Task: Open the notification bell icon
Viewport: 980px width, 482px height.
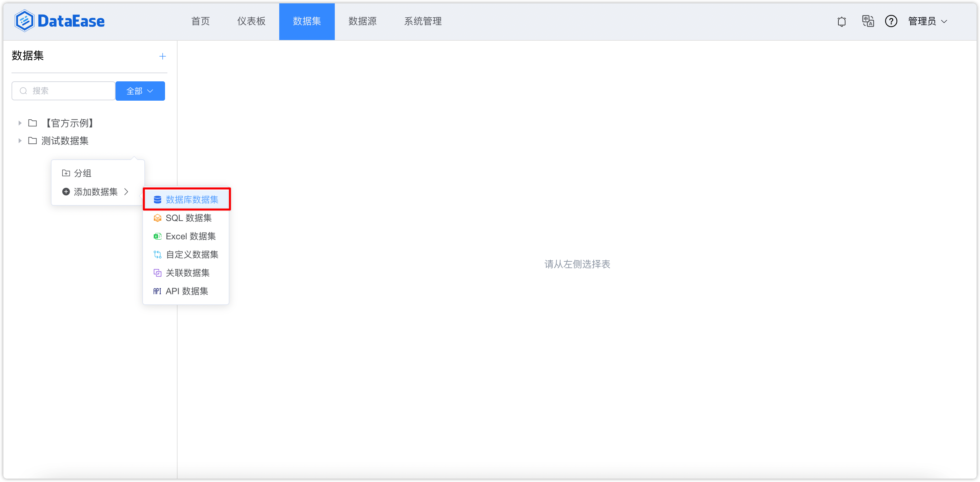Action: [841, 21]
